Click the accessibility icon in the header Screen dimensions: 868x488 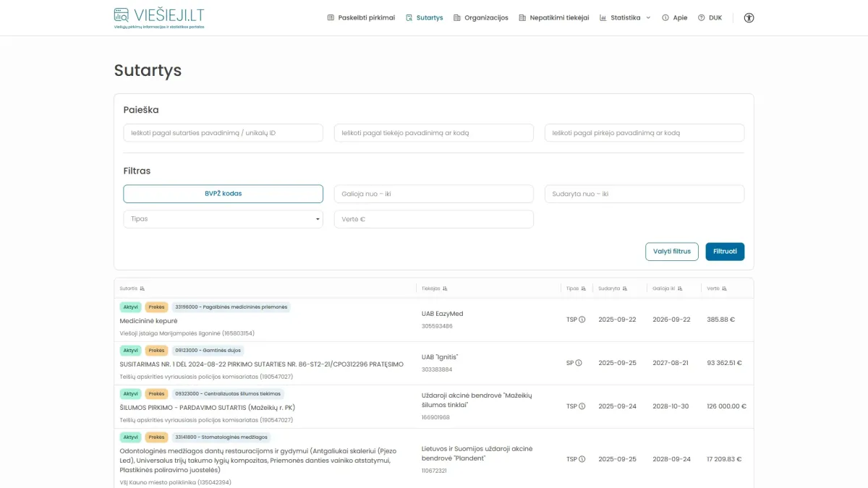pos(749,18)
